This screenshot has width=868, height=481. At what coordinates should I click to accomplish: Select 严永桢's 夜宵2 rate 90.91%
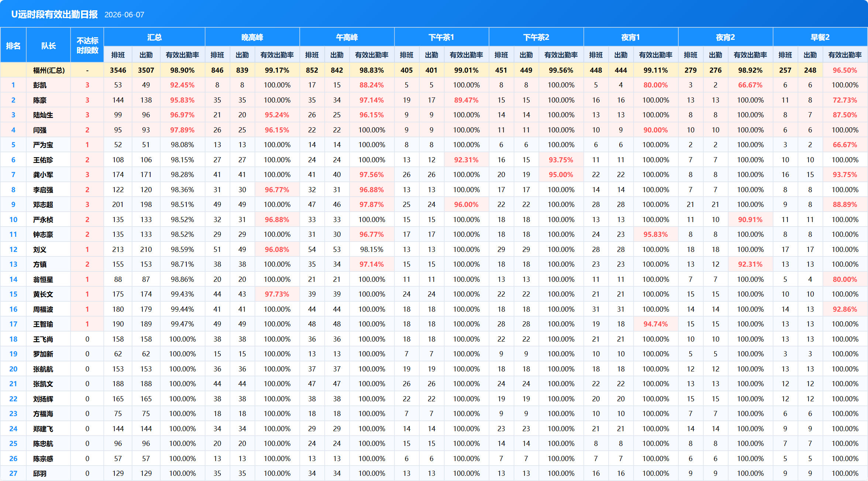coord(750,219)
